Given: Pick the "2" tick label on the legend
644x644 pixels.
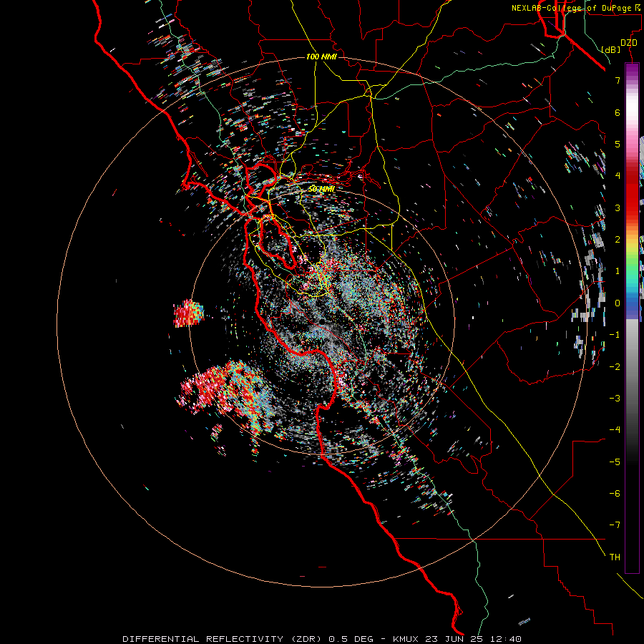Looking at the screenshot, I should 618,240.
